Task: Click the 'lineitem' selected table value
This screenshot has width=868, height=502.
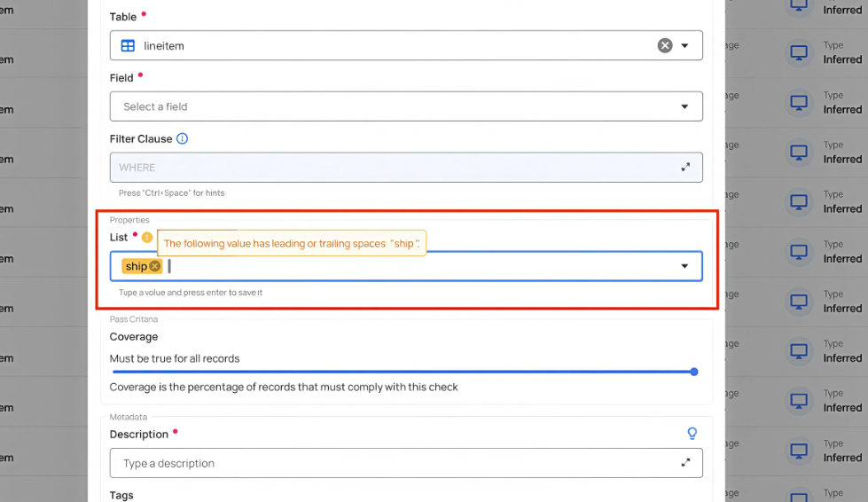Action: coord(164,45)
